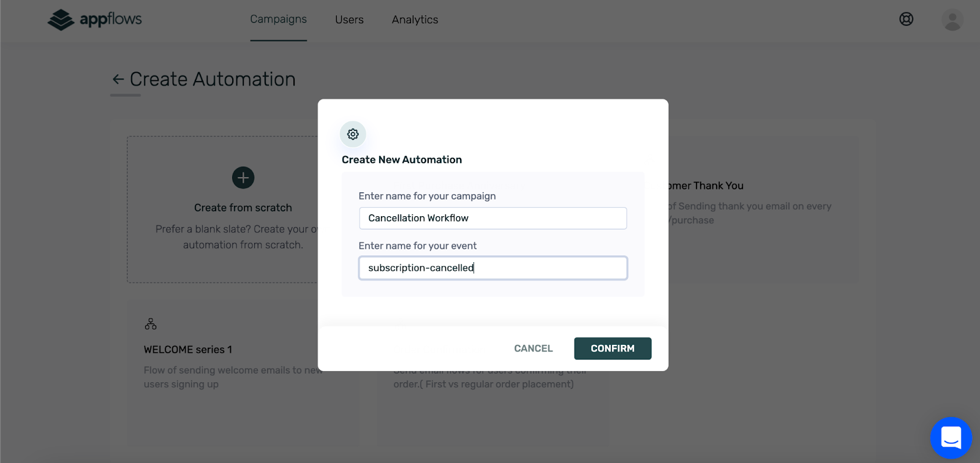Click the workflow icon above WELCOME series 1
Image resolution: width=980 pixels, height=463 pixels.
click(x=151, y=324)
